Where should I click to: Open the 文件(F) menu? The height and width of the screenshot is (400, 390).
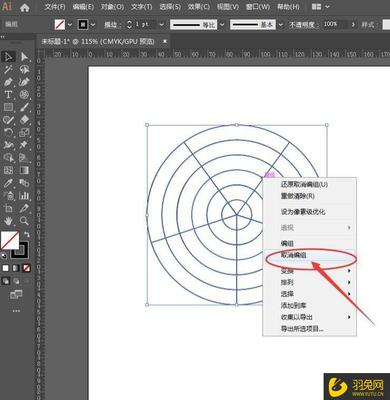pyautogui.click(x=55, y=7)
